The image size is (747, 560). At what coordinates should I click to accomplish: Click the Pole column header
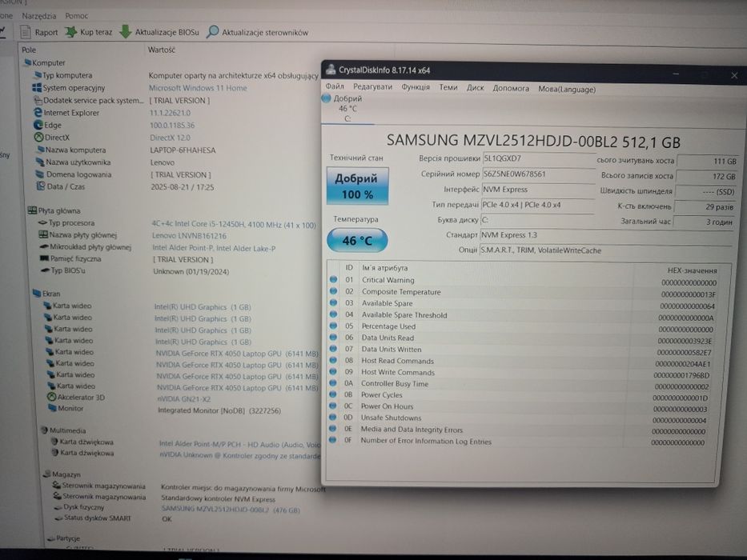pyautogui.click(x=29, y=50)
